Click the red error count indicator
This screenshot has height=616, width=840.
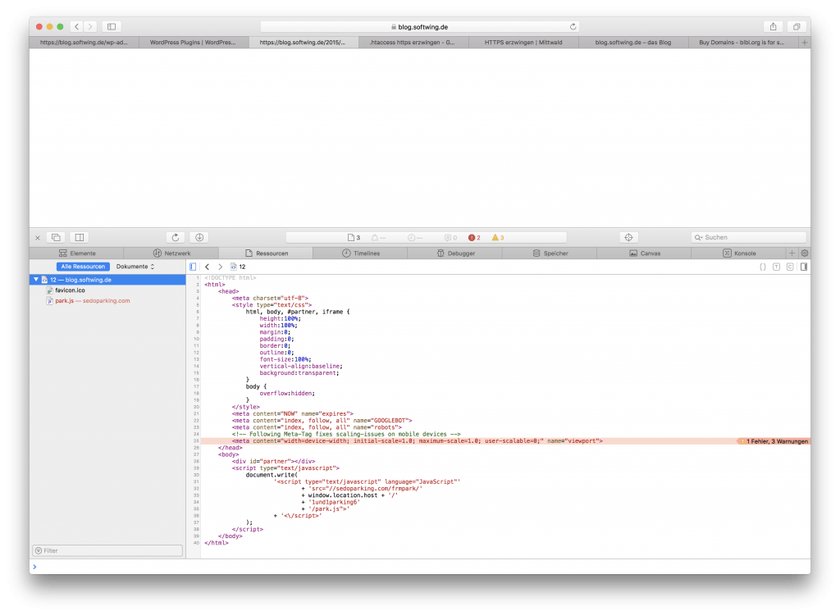(474, 237)
